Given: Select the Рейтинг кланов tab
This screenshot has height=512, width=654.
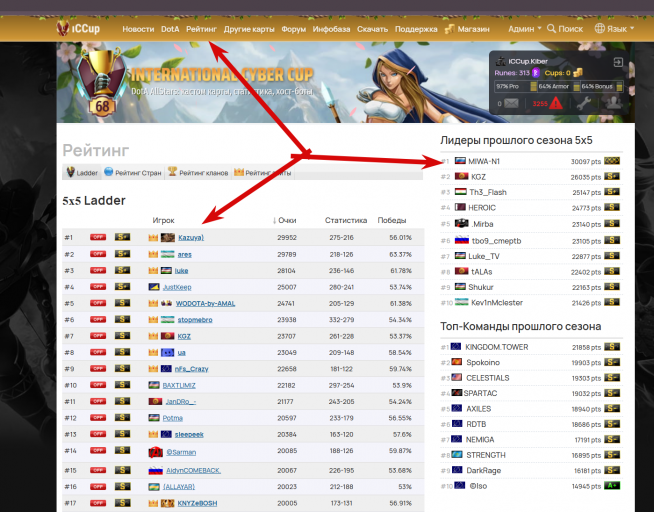Looking at the screenshot, I should click(x=198, y=172).
